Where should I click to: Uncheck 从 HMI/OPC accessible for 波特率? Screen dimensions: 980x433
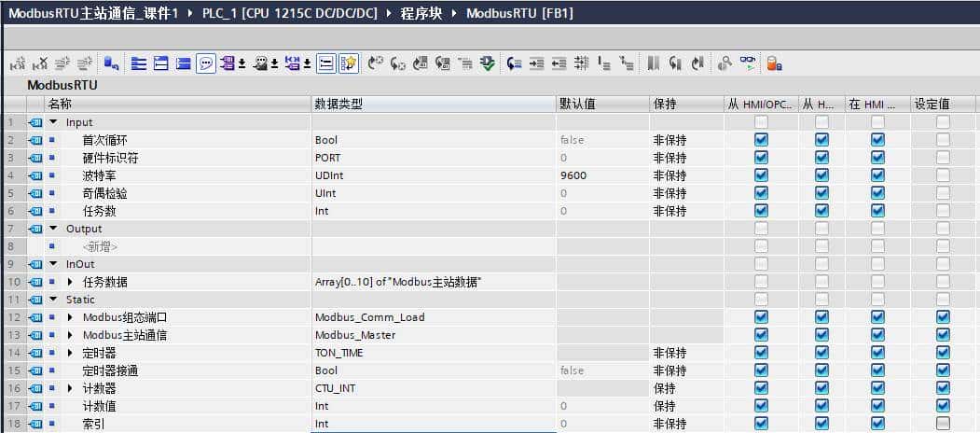tap(761, 175)
